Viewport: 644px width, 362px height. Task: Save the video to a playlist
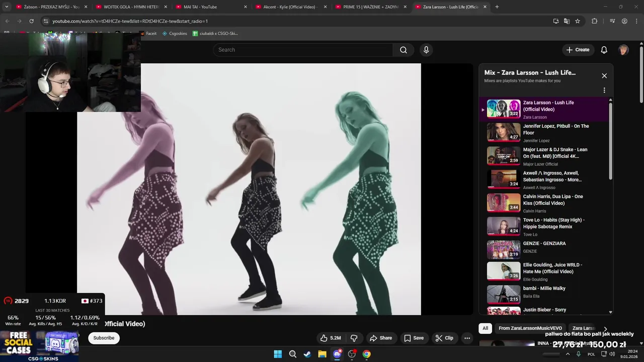pos(414,338)
